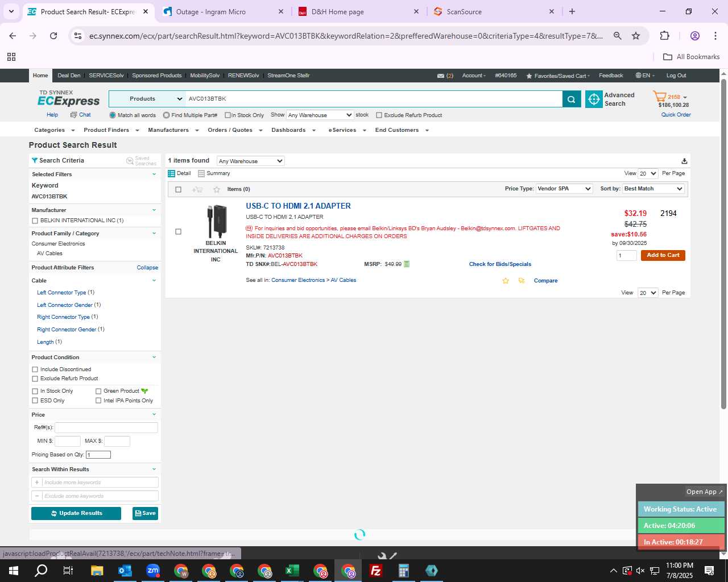Reload the page in Chrome
Image resolution: width=728 pixels, height=582 pixels.
coord(53,36)
